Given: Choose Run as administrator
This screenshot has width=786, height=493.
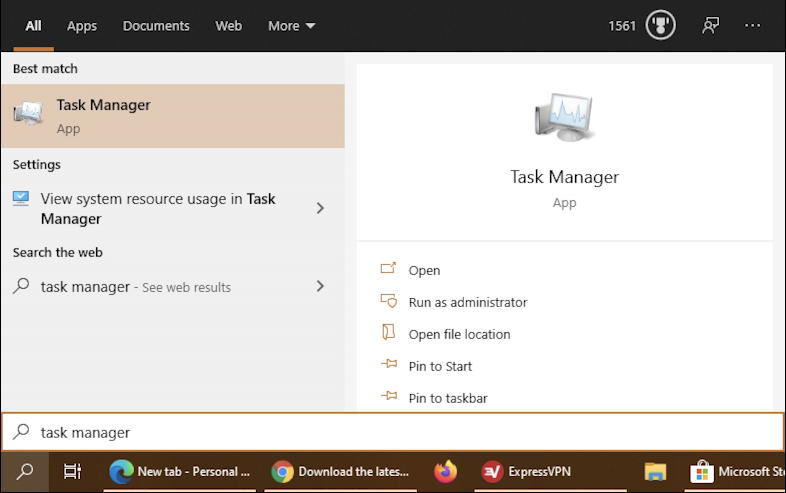Looking at the screenshot, I should click(468, 302).
